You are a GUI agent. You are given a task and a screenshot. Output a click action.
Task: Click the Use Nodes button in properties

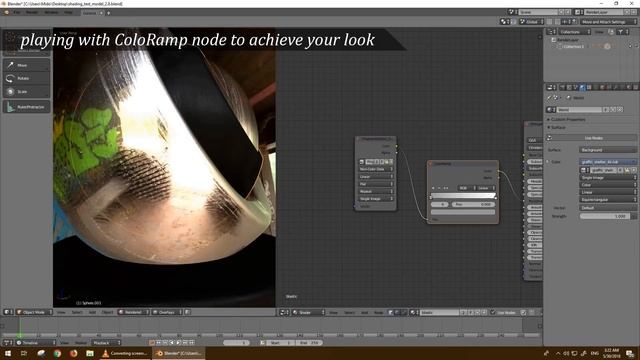tap(593, 138)
